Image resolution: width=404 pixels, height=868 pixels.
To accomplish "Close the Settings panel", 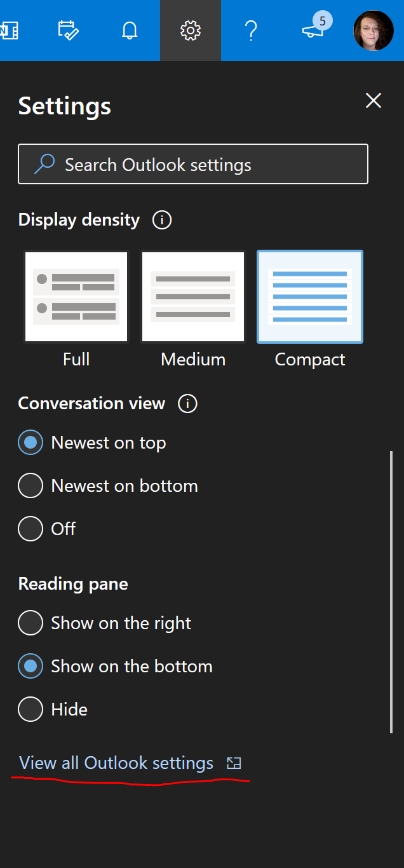I will 374,100.
